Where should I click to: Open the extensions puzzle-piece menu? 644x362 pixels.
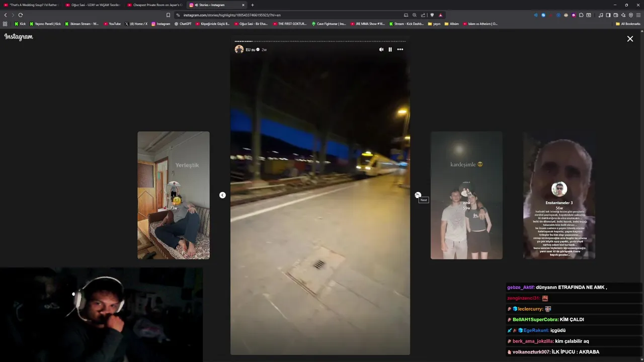click(581, 15)
